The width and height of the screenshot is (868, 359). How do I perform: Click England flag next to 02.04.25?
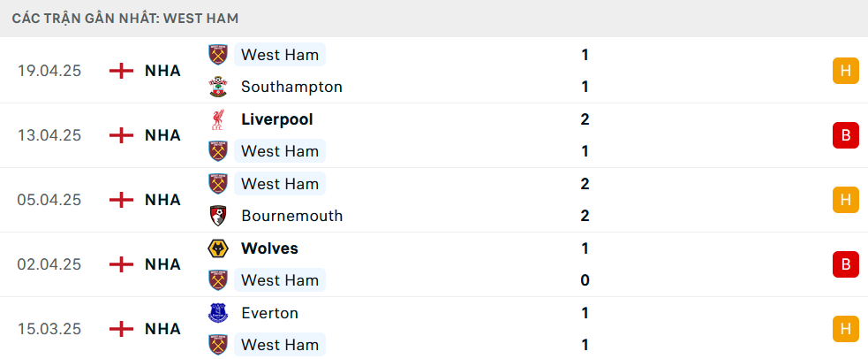pyautogui.click(x=121, y=264)
